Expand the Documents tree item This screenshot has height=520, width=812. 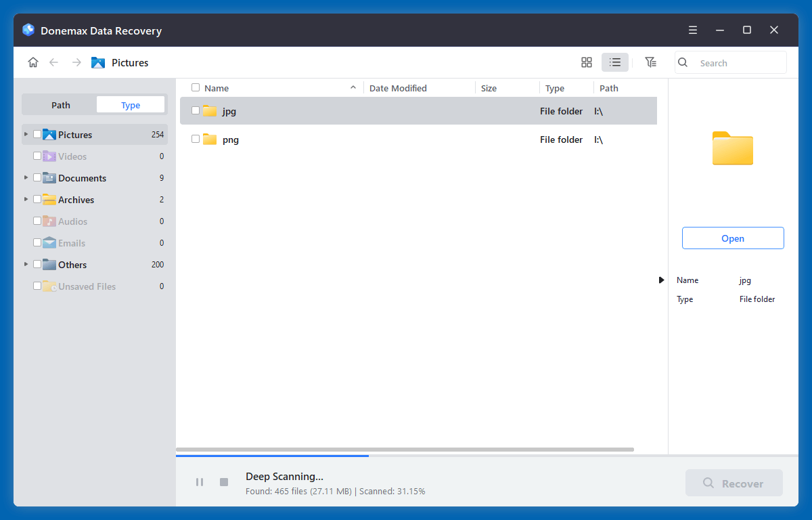[26, 177]
